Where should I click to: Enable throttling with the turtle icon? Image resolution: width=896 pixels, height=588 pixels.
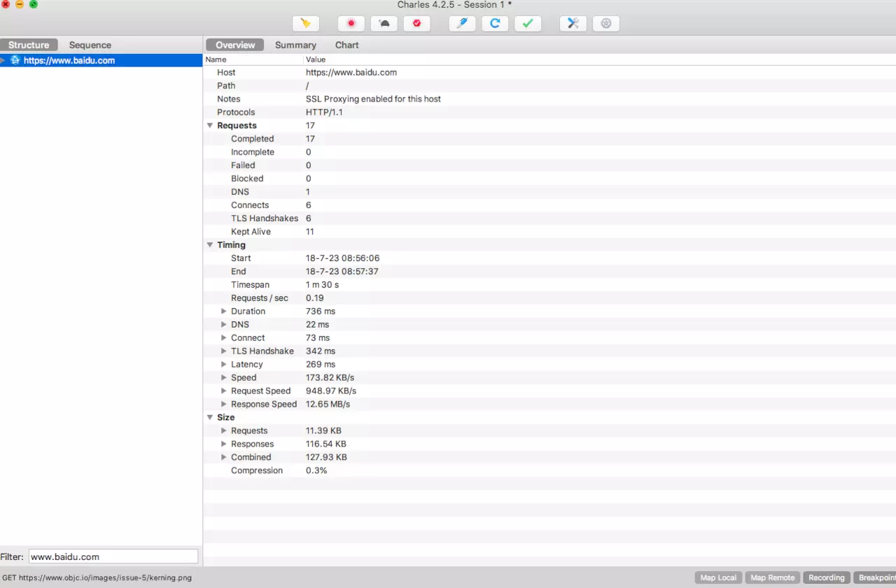pos(384,23)
